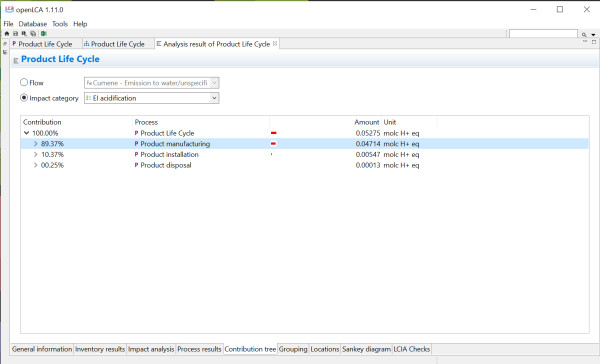Screen dimensions: 600x364
Task: Expand the 00.25% Product disposal row
Action: click(35, 165)
